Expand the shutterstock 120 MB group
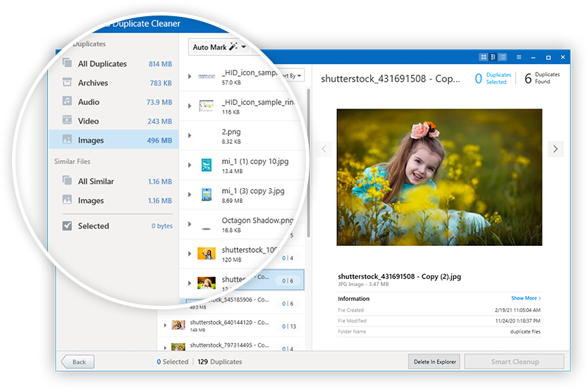The height and width of the screenshot is (389, 588). 190,254
